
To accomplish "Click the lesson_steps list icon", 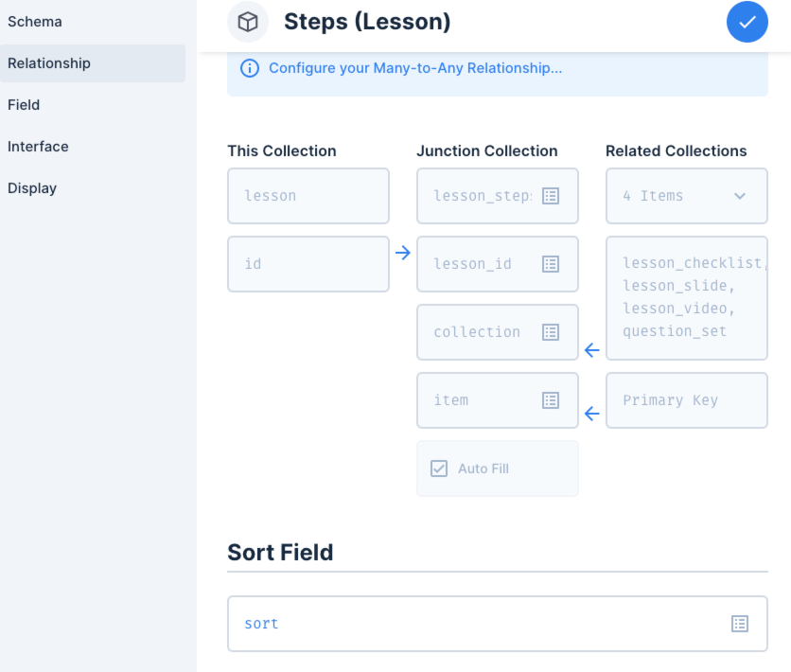I will pos(551,196).
